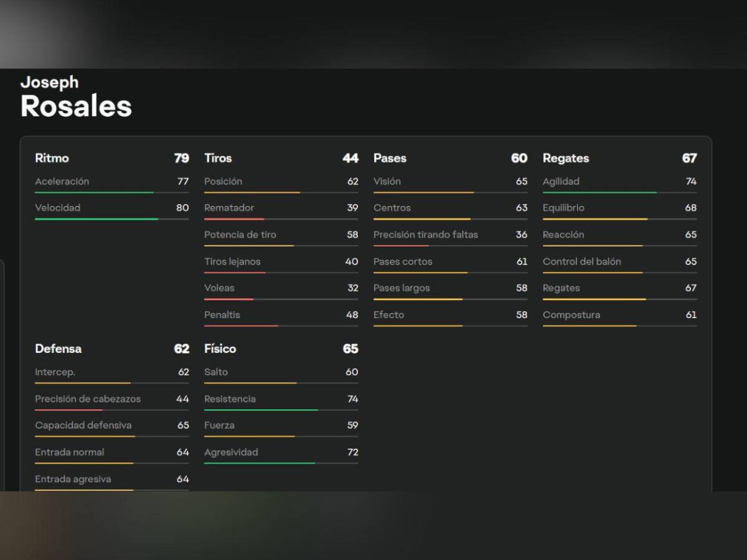Click the Defensa section title

tap(58, 348)
